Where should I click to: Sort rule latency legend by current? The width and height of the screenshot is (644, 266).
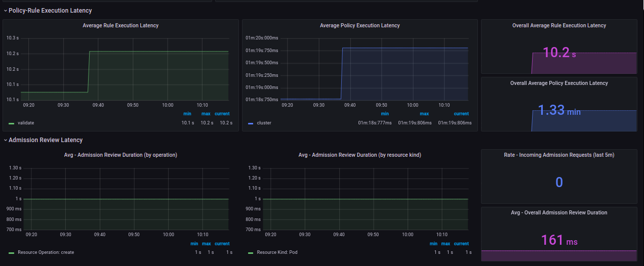[222, 114]
